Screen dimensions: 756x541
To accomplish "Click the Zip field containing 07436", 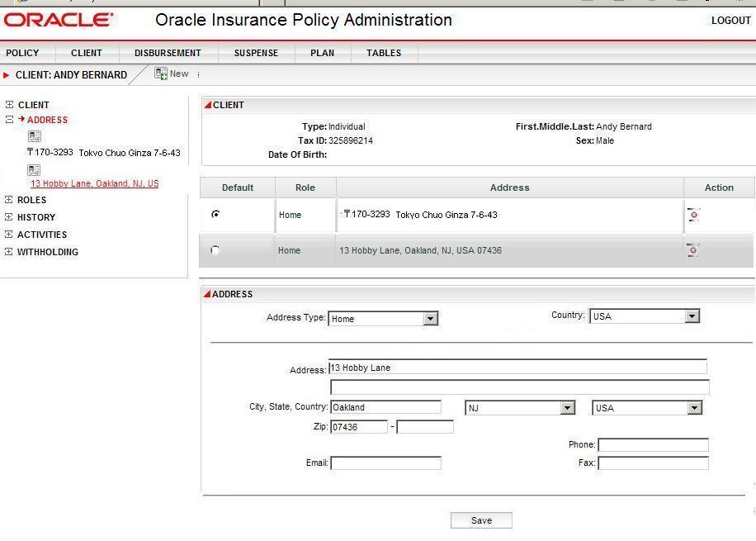I will pyautogui.click(x=359, y=427).
